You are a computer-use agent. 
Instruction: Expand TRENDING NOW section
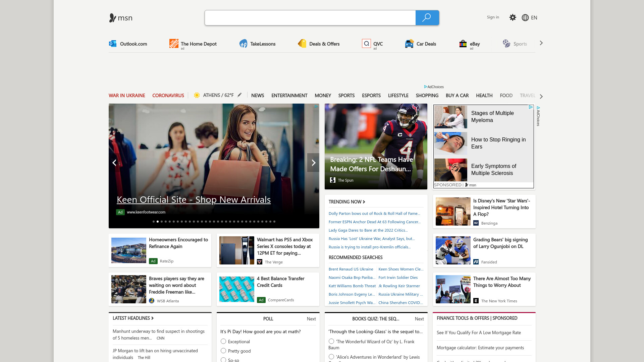347,202
